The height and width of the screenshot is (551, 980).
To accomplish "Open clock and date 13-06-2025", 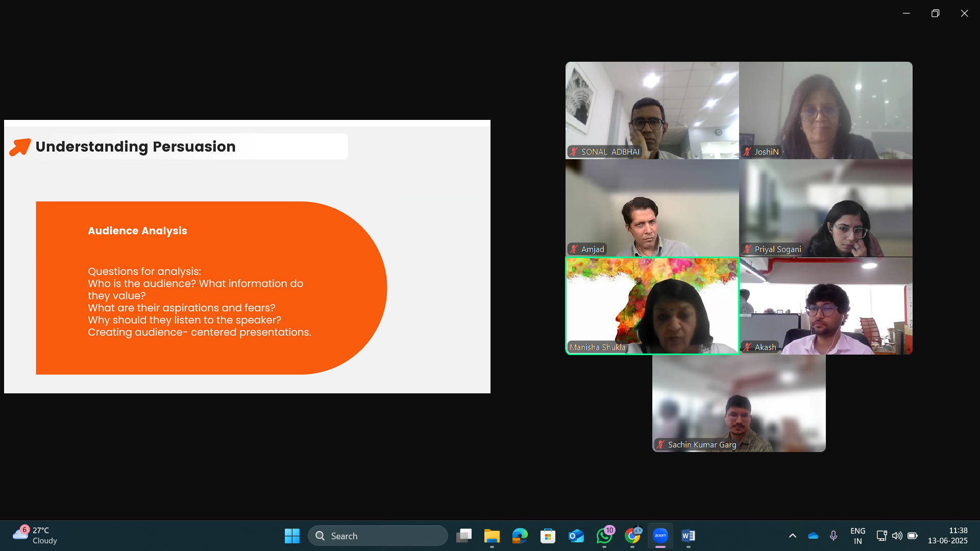I will point(948,536).
